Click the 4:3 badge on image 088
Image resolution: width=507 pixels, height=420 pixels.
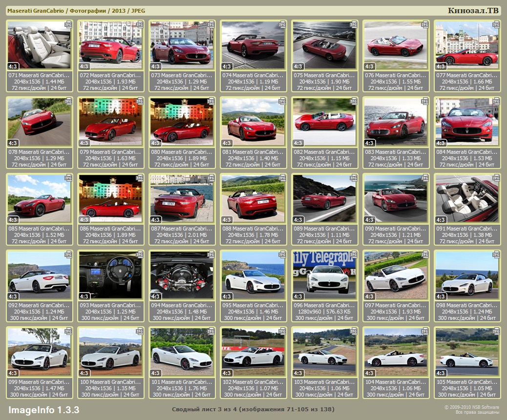[x=227, y=220]
